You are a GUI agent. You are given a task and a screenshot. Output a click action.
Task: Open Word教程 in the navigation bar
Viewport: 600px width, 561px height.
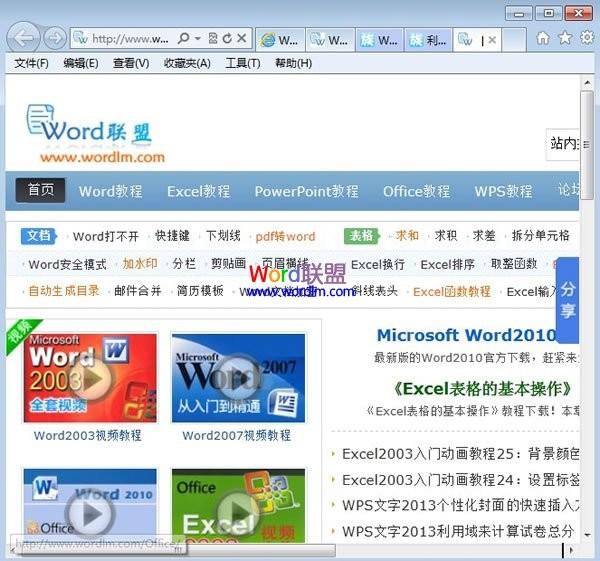point(111,191)
